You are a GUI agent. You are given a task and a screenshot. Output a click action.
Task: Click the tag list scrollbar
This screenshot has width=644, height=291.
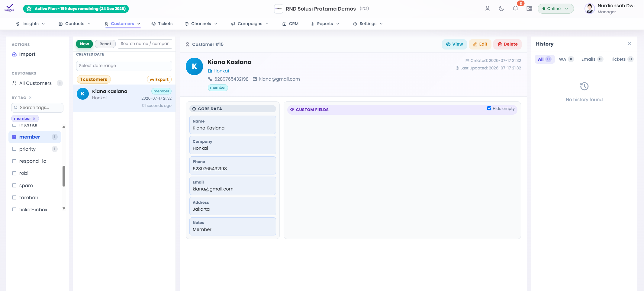tap(64, 176)
